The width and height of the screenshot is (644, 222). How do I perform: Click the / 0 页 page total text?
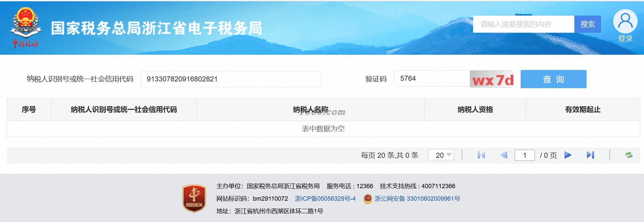coord(548,155)
